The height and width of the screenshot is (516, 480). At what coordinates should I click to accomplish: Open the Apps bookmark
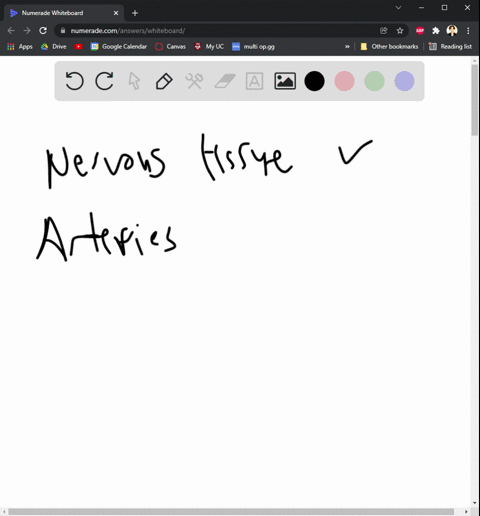pos(20,47)
